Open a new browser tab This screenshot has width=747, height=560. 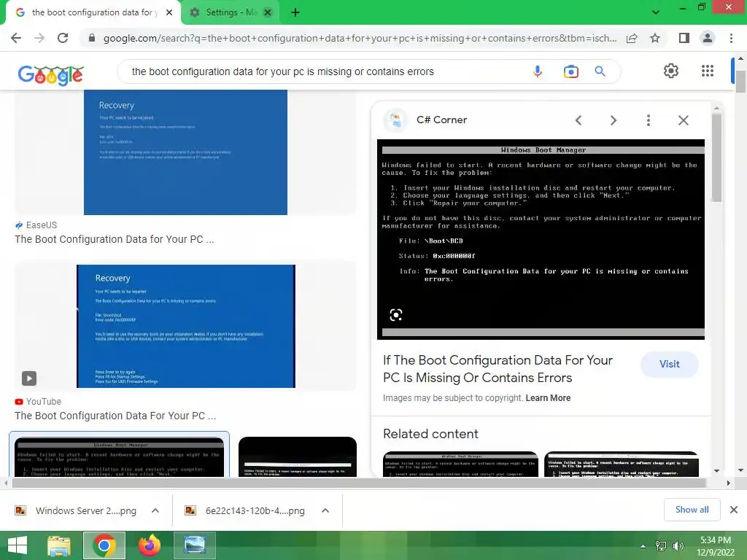(x=295, y=12)
